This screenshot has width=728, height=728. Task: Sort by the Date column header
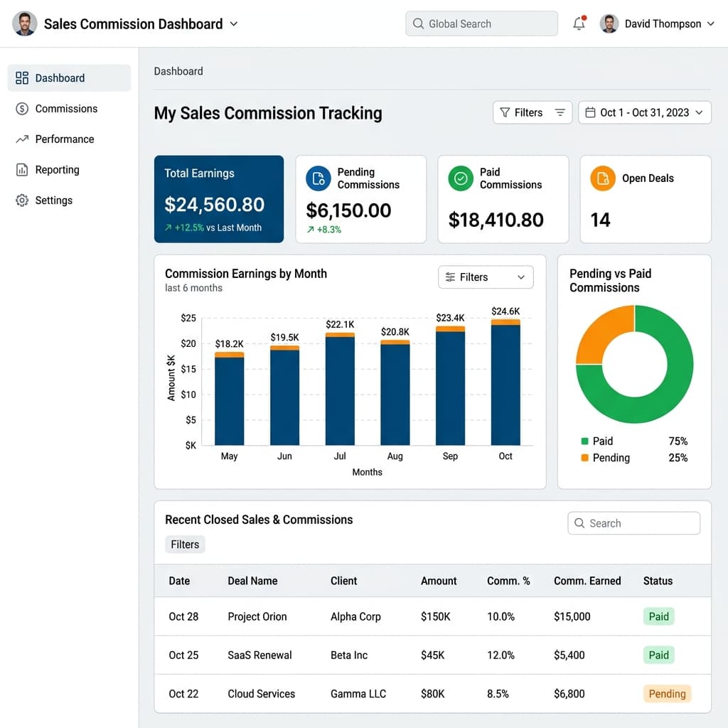point(179,581)
